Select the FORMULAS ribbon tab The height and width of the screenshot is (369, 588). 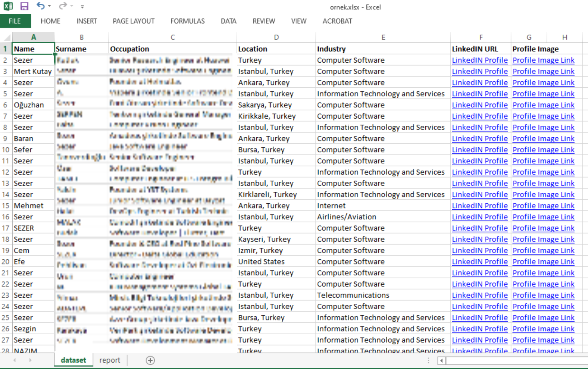coord(187,21)
